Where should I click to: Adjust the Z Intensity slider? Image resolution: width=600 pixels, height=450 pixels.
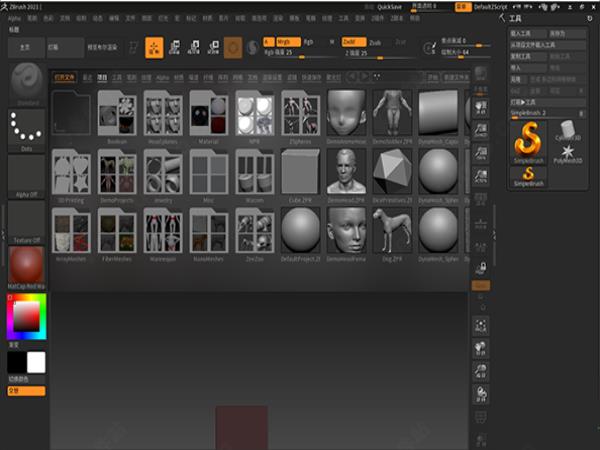point(379,53)
